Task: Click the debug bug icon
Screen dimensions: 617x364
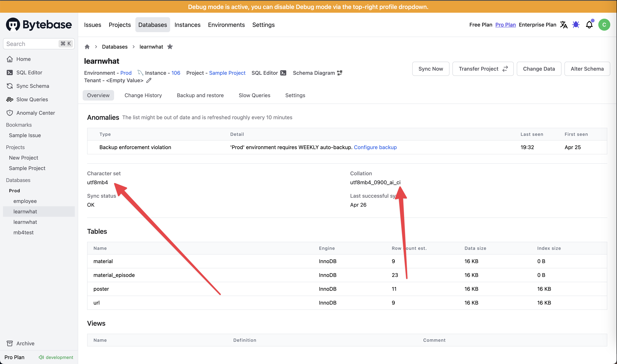Action: [576, 24]
